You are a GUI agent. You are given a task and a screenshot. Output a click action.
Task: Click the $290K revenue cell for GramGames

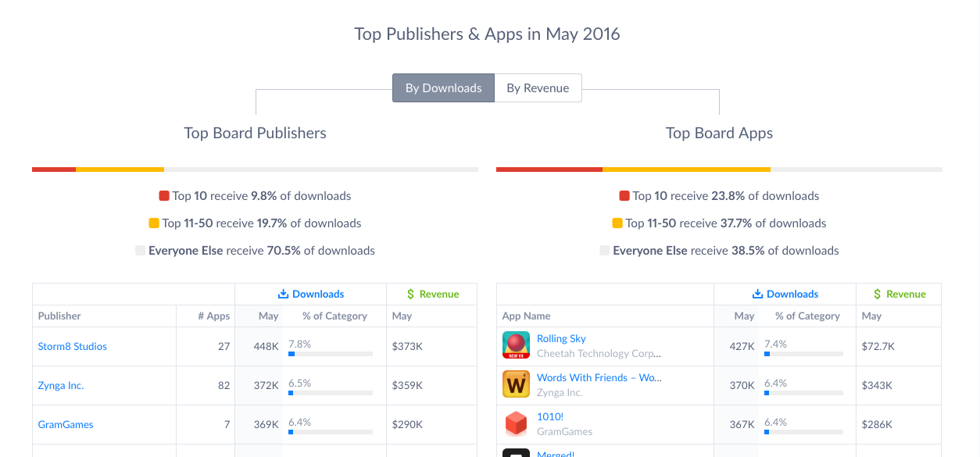click(x=431, y=424)
